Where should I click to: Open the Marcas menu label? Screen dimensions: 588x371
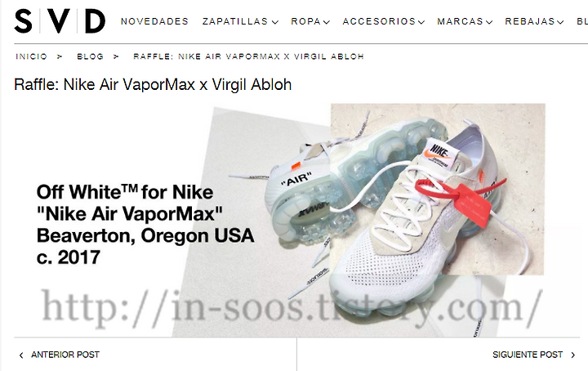pyautogui.click(x=460, y=21)
